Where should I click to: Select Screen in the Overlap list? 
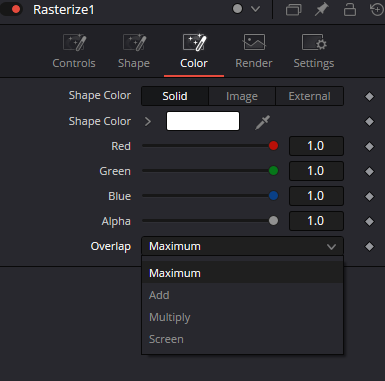click(x=242, y=339)
